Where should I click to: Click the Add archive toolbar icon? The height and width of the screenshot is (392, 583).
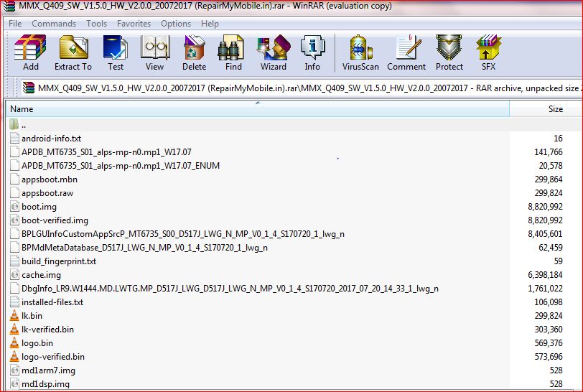pos(30,53)
